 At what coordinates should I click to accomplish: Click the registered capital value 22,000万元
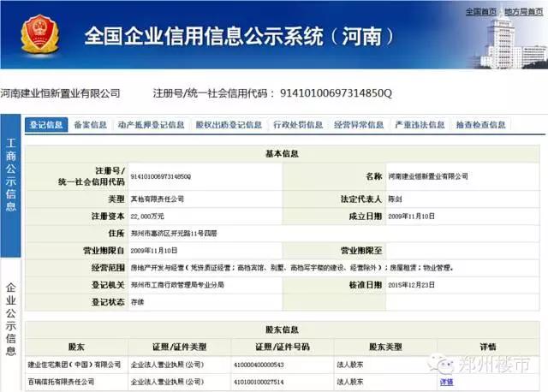[147, 217]
